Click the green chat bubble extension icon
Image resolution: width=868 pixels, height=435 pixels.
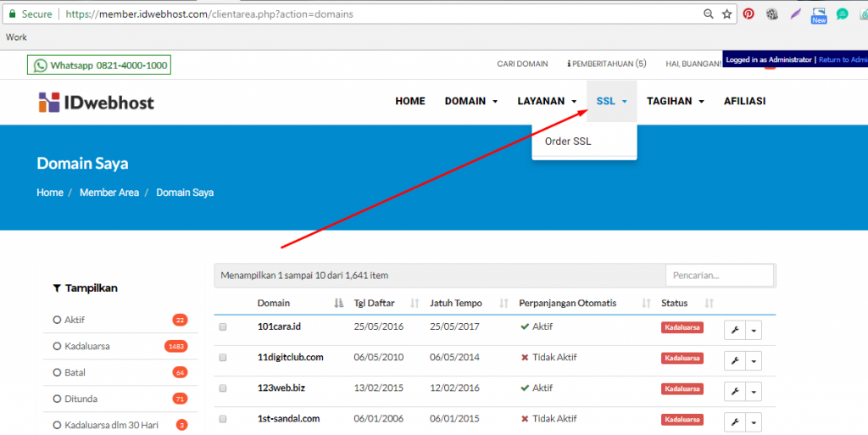click(x=843, y=14)
